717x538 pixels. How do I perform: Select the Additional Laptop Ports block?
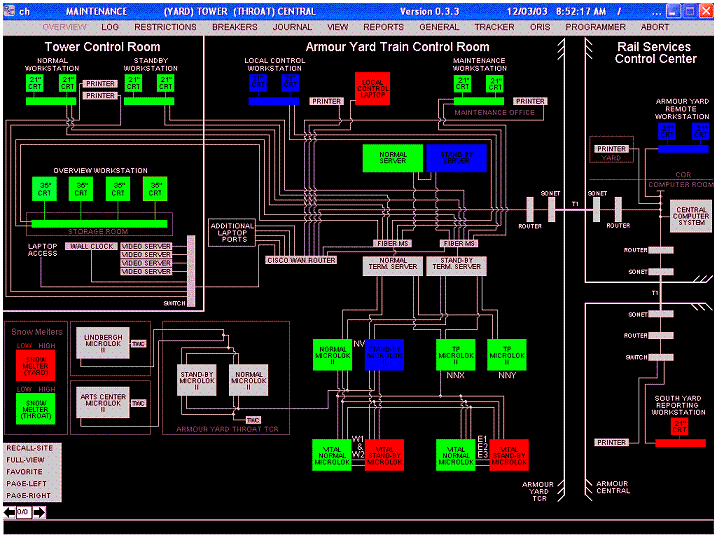point(232,232)
